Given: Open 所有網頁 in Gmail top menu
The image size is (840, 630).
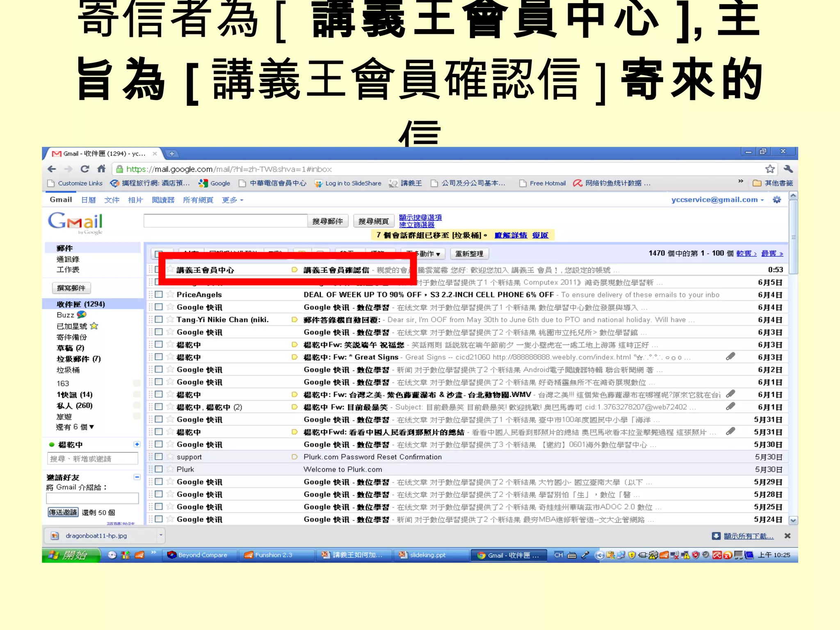Looking at the screenshot, I should click(198, 200).
